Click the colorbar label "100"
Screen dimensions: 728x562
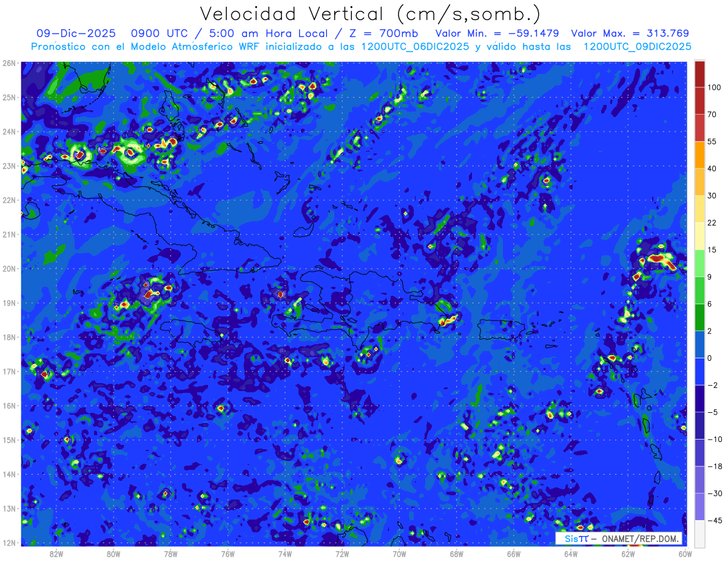[x=715, y=88]
